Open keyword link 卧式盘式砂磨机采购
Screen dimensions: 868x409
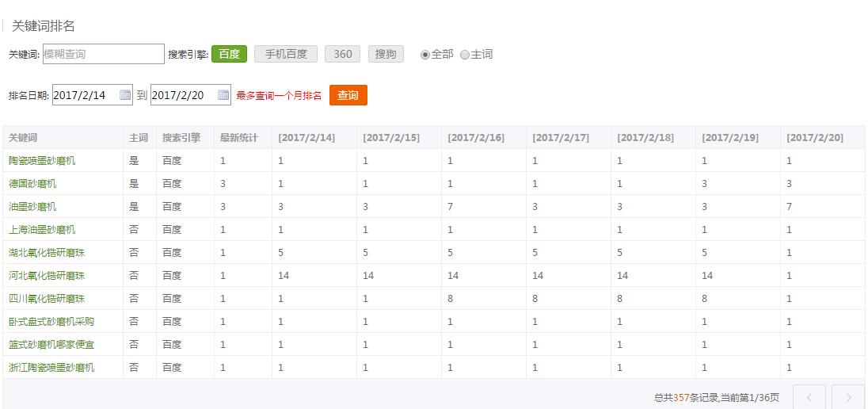pos(51,322)
